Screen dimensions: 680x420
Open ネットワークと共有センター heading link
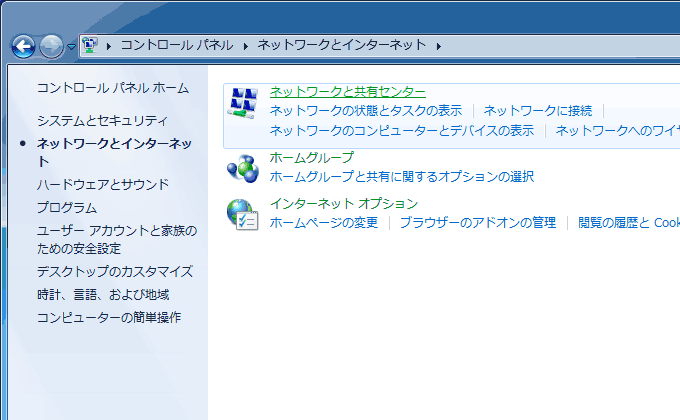point(348,92)
